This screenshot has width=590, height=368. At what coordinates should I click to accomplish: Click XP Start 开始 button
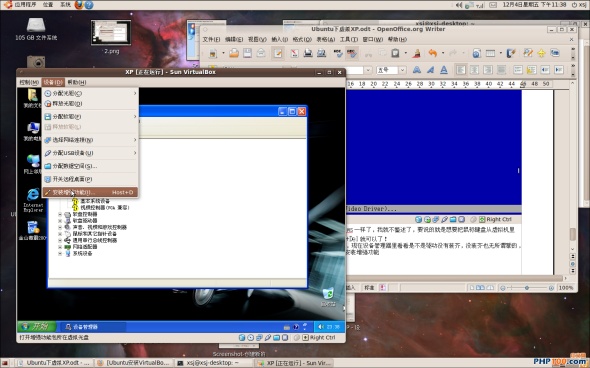pos(36,326)
